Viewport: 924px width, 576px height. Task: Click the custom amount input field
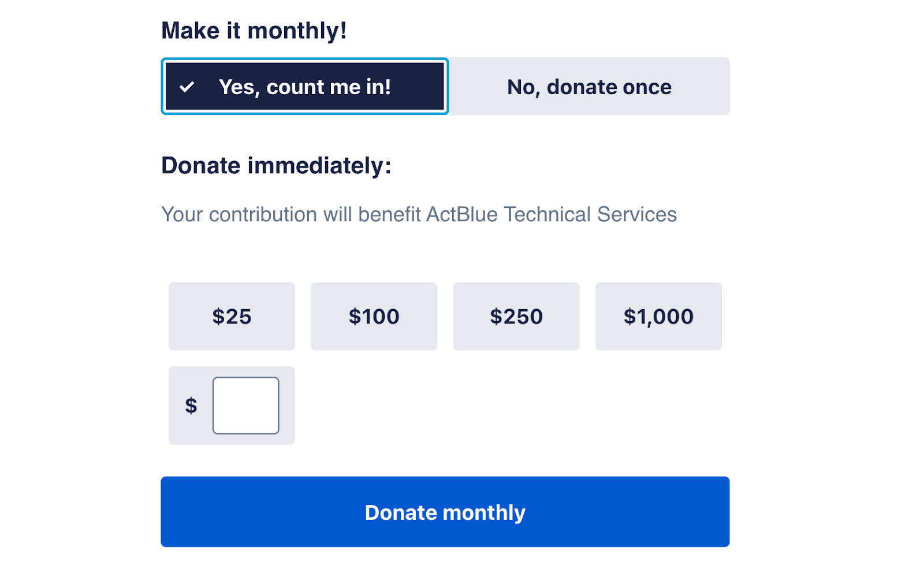(x=245, y=406)
